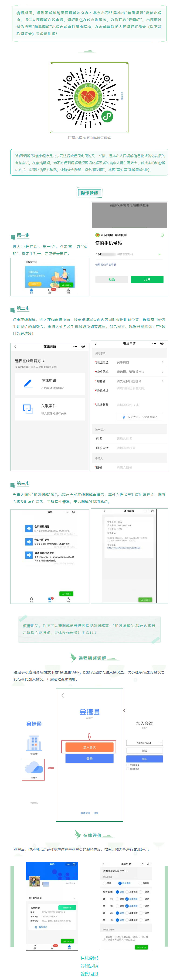180x980 pixels.
Task: Open the 申请试用 link
Action: [x=85, y=813]
